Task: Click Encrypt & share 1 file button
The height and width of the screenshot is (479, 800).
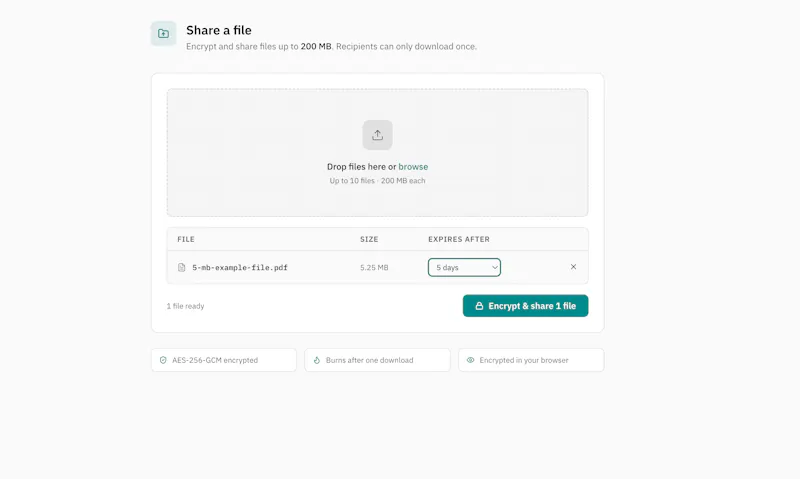Action: coord(526,306)
